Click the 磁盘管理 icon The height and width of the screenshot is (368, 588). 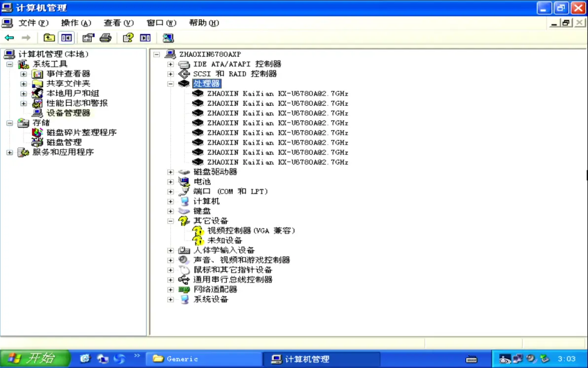tap(37, 142)
